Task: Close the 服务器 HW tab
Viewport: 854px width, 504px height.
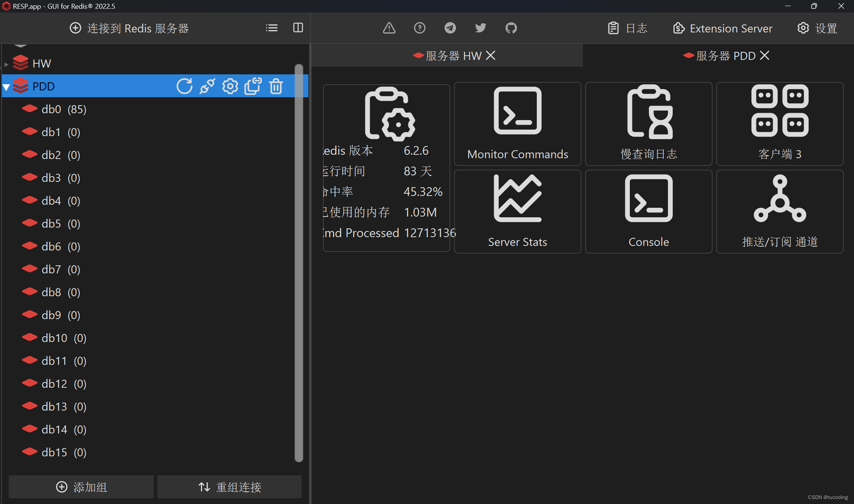Action: click(x=491, y=56)
